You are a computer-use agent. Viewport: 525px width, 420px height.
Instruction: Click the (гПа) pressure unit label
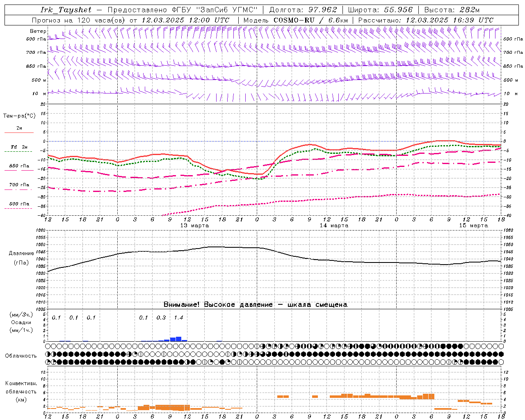pyautogui.click(x=21, y=263)
